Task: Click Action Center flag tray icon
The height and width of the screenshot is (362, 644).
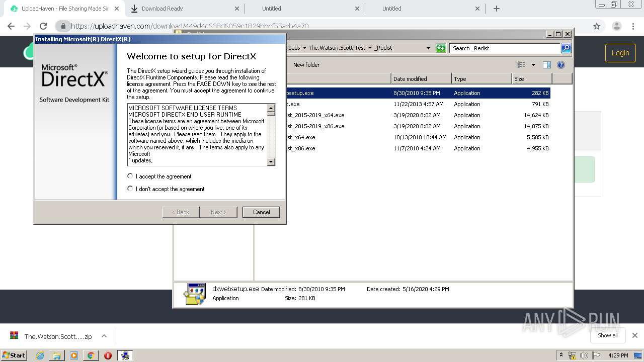Action: tap(596, 355)
